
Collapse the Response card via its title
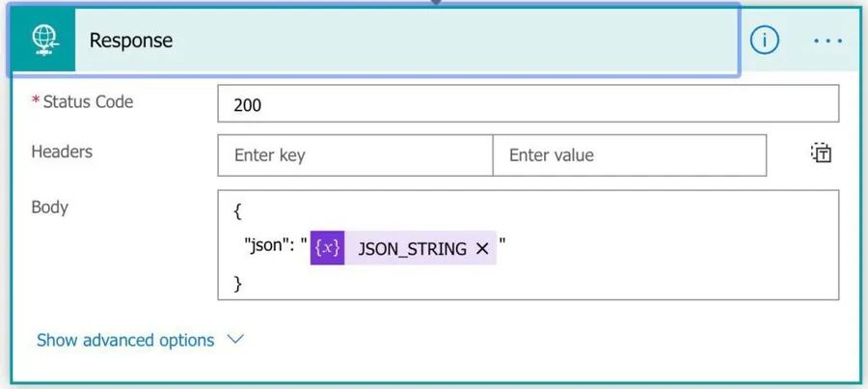131,41
